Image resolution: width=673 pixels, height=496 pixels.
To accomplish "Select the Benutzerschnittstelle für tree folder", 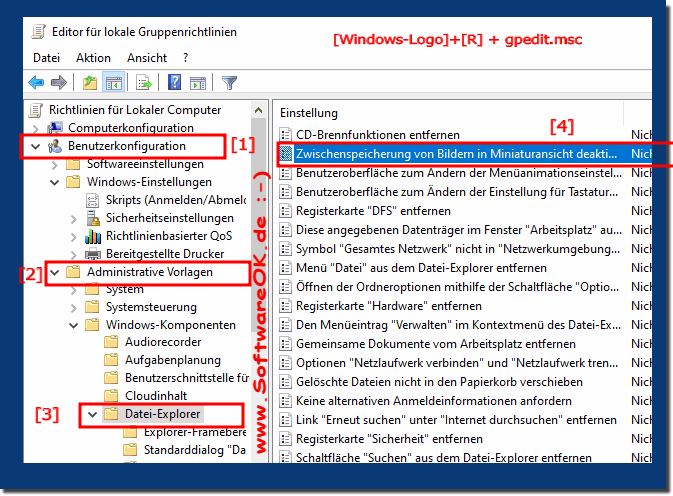I will [187, 378].
